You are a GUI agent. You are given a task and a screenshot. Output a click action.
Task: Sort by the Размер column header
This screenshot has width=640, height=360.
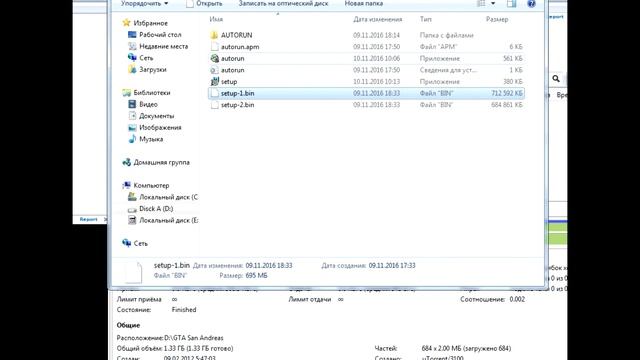[x=497, y=19]
